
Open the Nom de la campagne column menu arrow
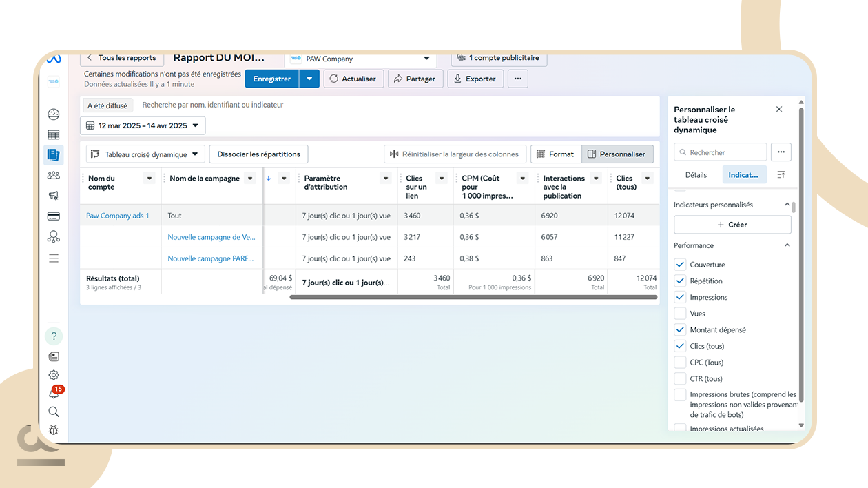pos(250,179)
